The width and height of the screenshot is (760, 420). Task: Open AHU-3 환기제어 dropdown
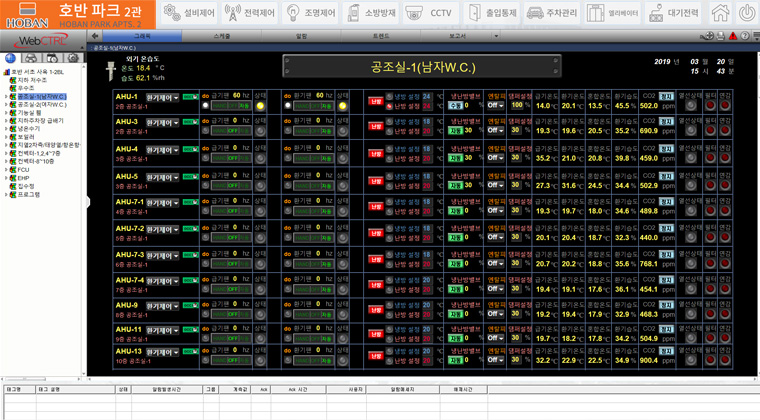(162, 123)
